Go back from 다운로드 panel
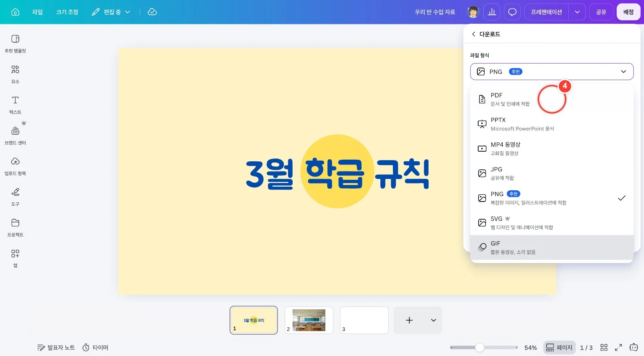Screen dimensions: 644x356 (x=474, y=34)
